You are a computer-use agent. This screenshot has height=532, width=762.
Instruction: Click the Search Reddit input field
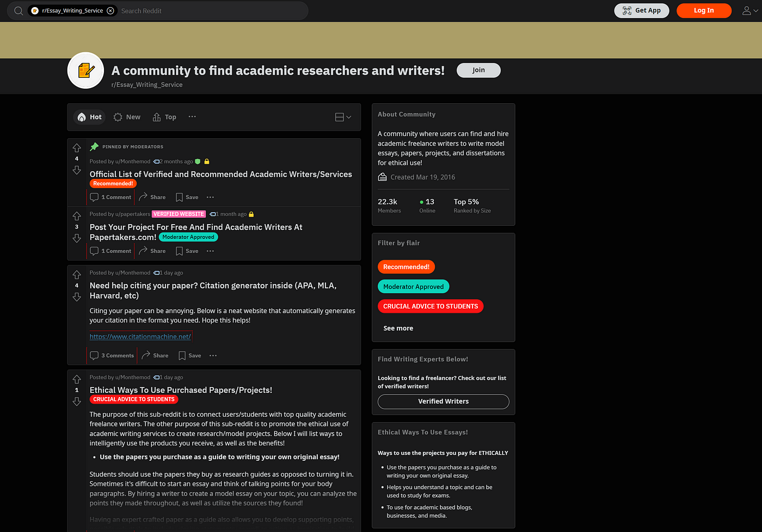coord(212,11)
